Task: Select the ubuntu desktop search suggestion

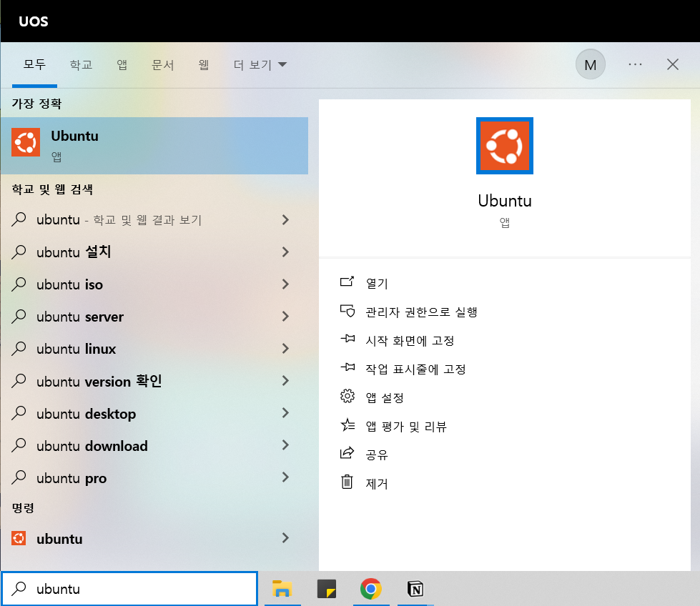Action: [86, 414]
